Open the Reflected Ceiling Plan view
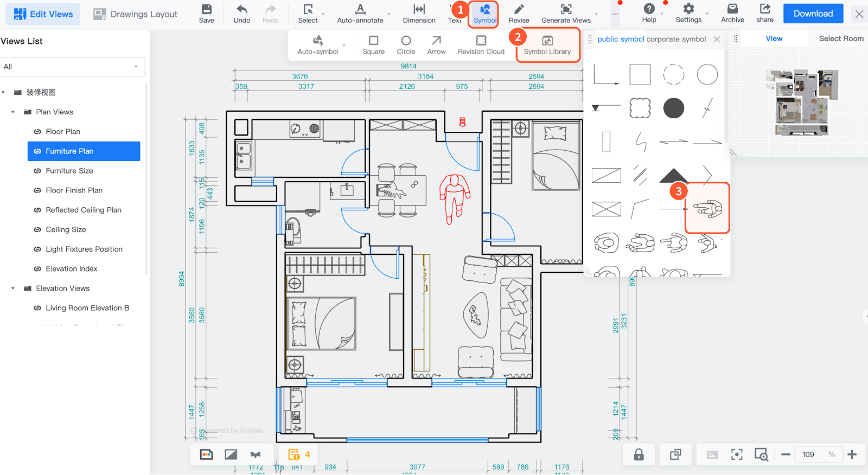The image size is (868, 475). (x=83, y=210)
